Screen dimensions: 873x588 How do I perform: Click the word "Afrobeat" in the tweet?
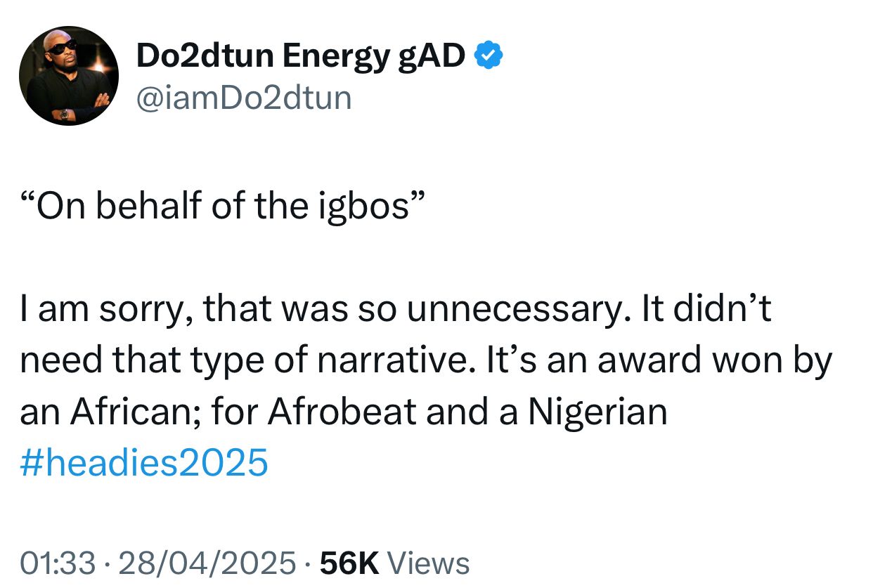[x=341, y=412]
